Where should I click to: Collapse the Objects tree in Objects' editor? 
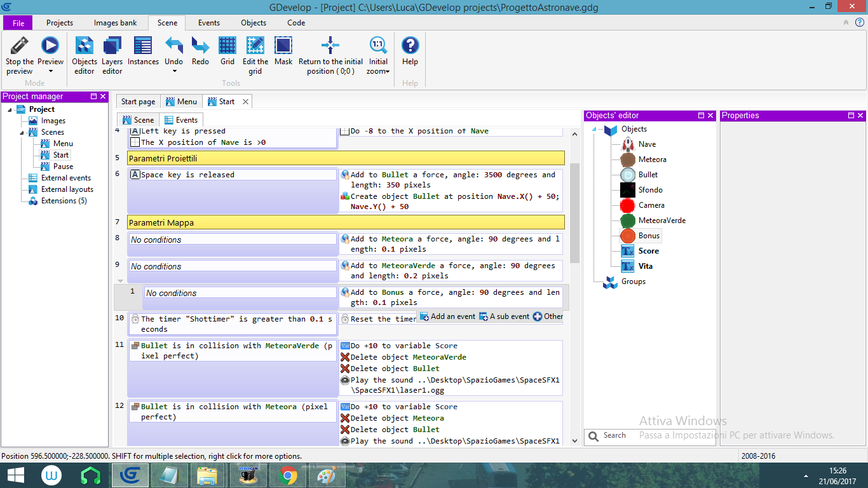pos(594,129)
